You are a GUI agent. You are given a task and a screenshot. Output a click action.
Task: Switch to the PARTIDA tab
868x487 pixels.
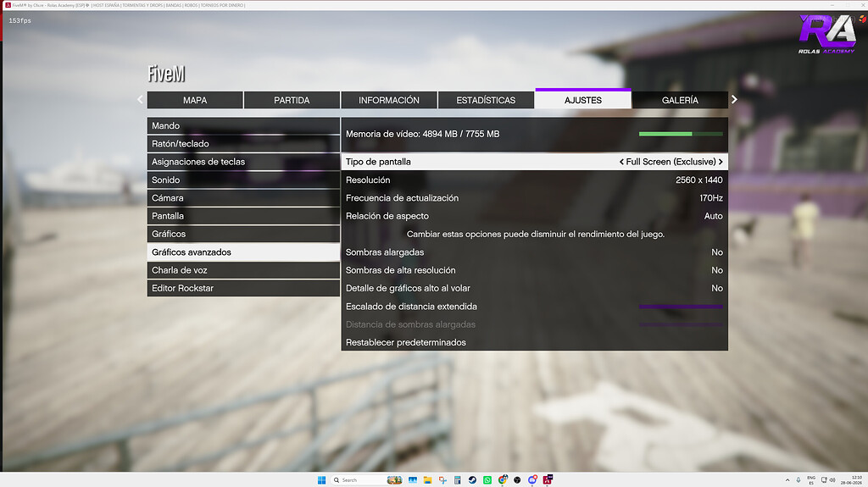[292, 100]
